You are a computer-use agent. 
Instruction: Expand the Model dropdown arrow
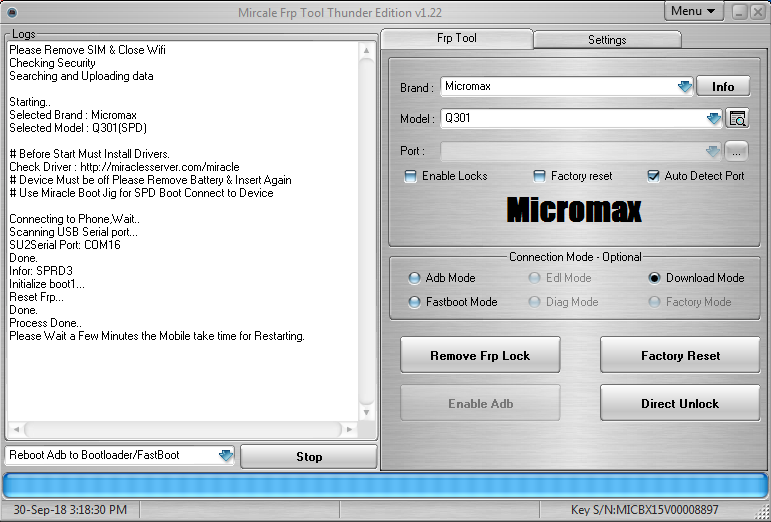pyautogui.click(x=713, y=118)
